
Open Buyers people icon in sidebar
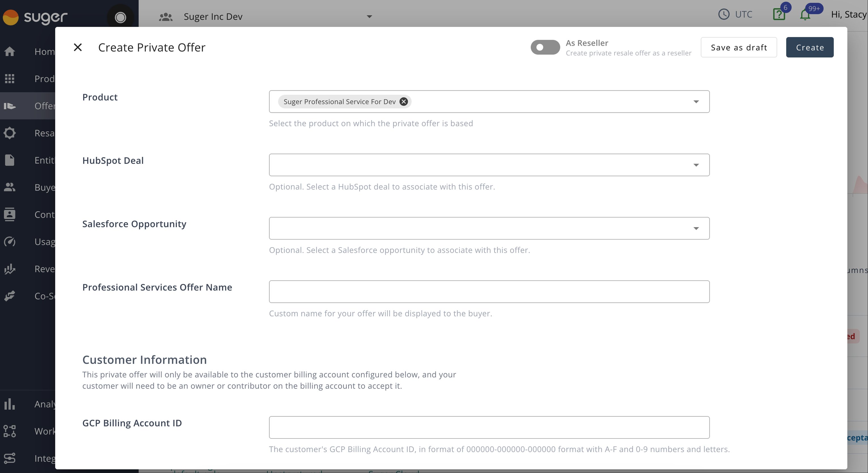[9, 187]
